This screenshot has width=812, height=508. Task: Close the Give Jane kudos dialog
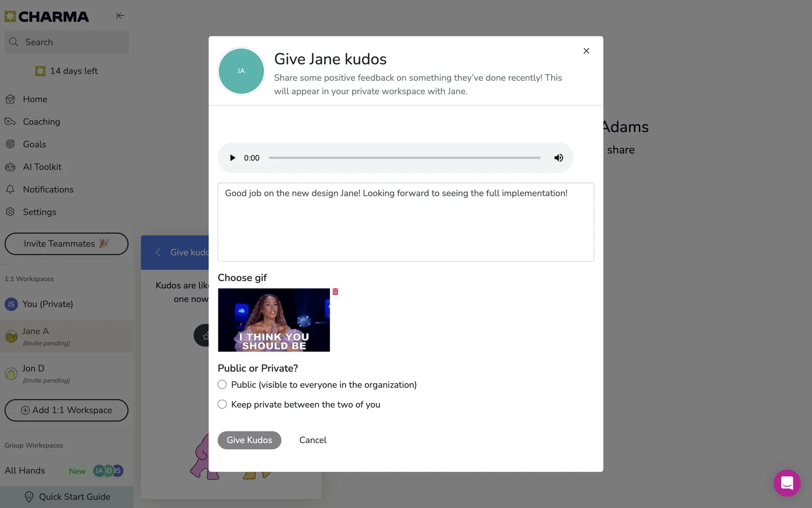point(586,51)
